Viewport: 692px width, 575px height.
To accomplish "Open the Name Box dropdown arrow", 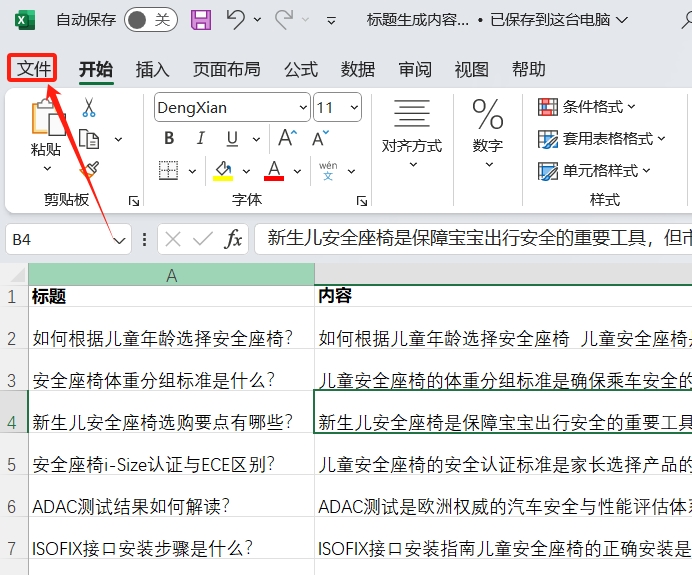I will point(119,241).
